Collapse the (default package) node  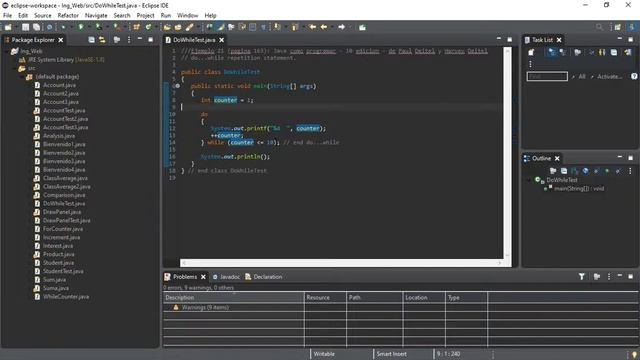[x=22, y=77]
